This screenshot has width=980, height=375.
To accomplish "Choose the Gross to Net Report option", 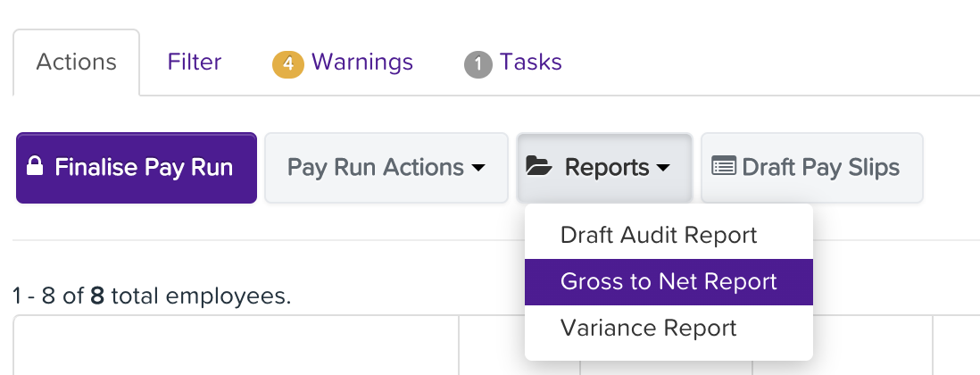I will (669, 282).
